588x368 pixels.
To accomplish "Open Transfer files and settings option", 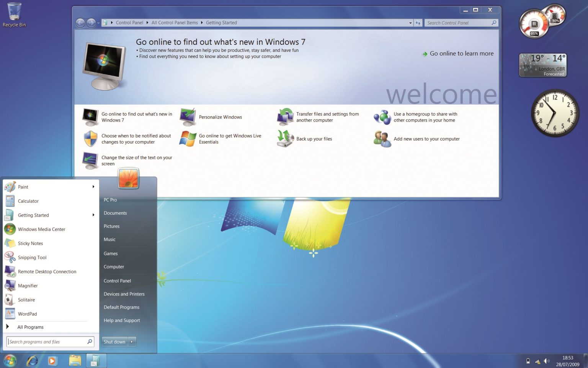I will point(328,117).
